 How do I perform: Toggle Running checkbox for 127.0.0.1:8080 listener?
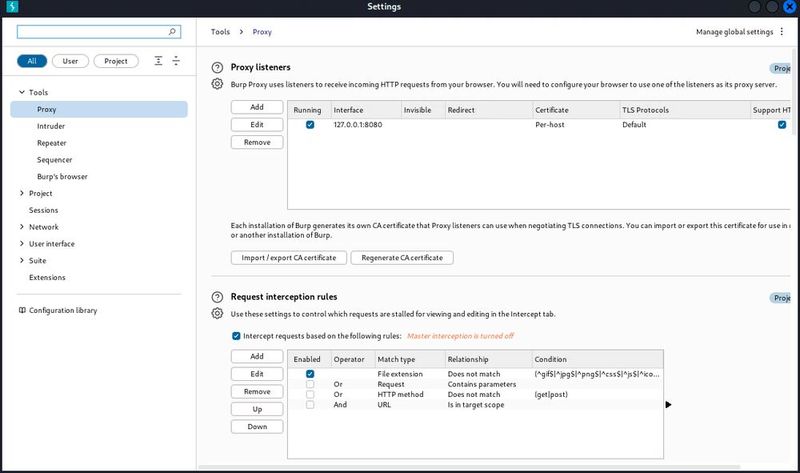310,125
